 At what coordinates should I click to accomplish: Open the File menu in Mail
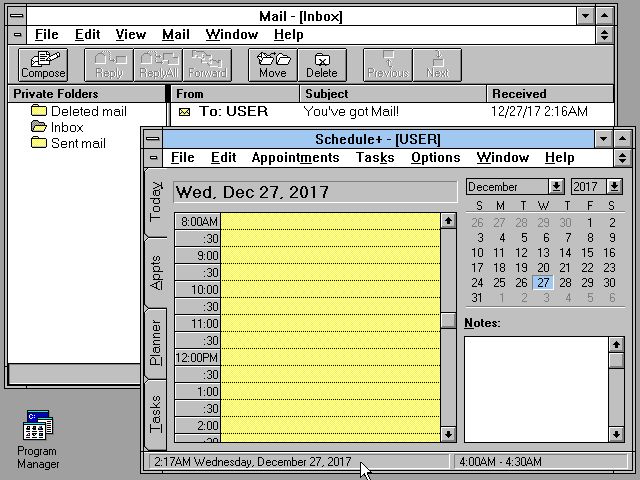tap(47, 35)
